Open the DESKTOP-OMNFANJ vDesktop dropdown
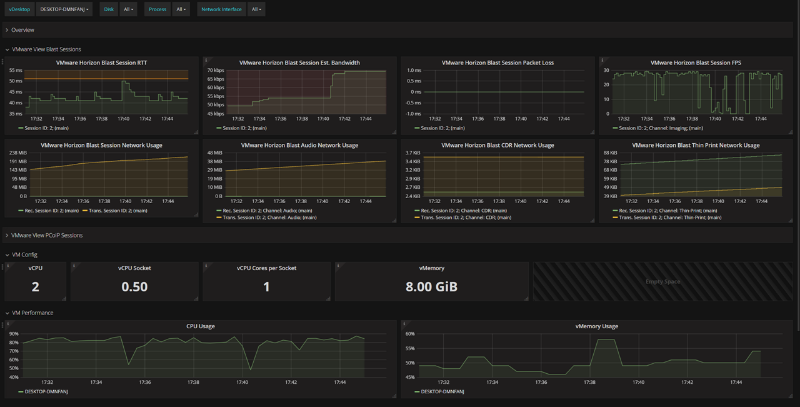Screen dimensions: 800x407 coord(64,9)
